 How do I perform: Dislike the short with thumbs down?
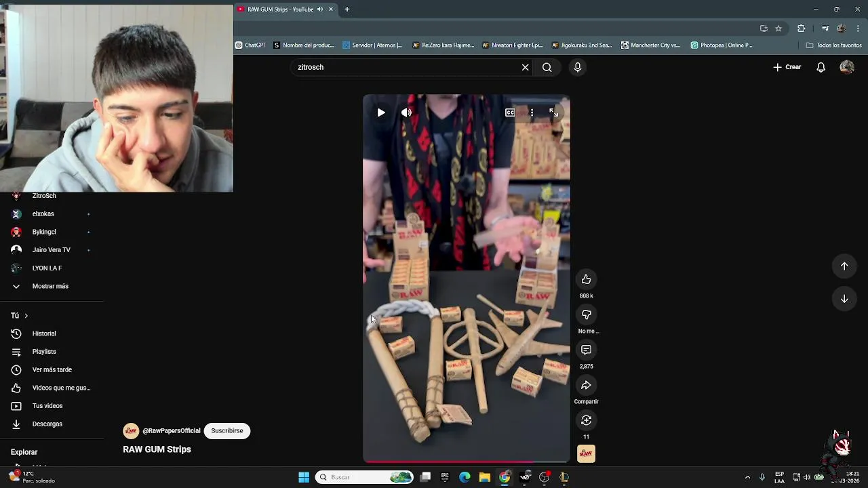point(586,314)
